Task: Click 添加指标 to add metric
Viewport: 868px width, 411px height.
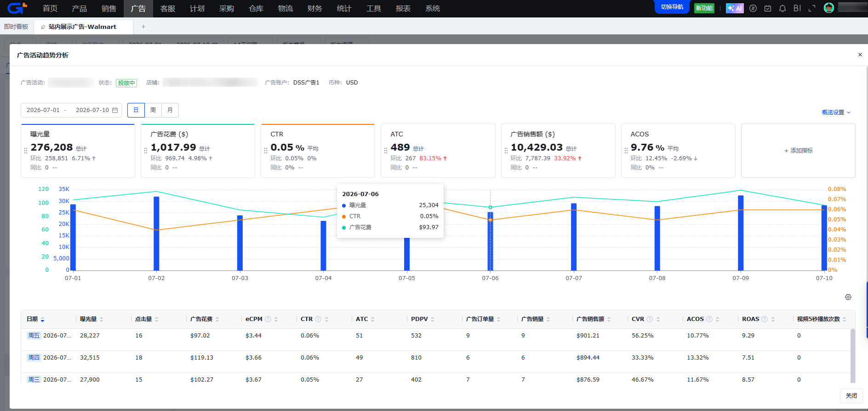Action: pos(798,151)
